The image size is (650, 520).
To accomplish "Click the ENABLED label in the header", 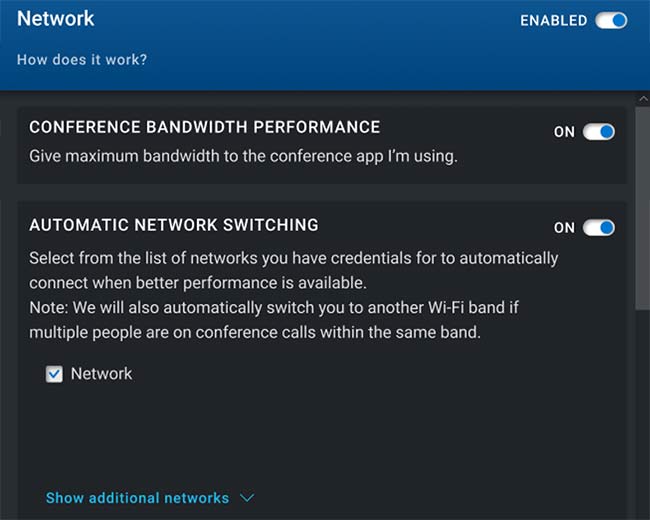I will [553, 21].
